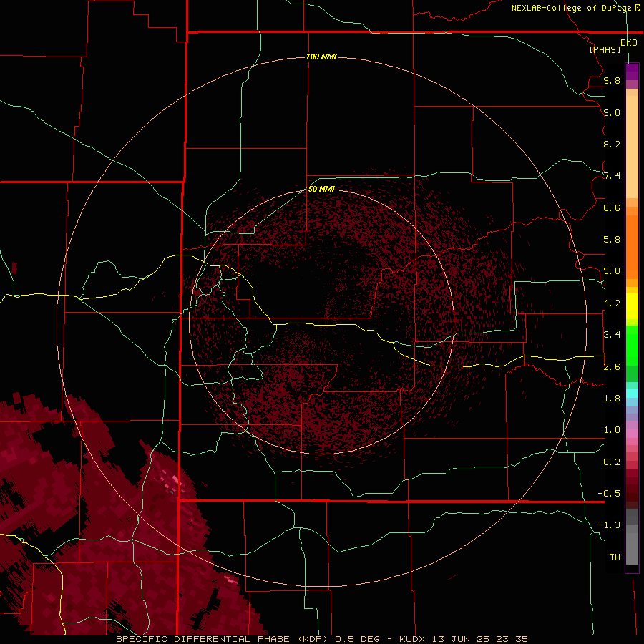Click the -0.5 value on the color scale
The width and height of the screenshot is (644, 644).
click(x=609, y=494)
